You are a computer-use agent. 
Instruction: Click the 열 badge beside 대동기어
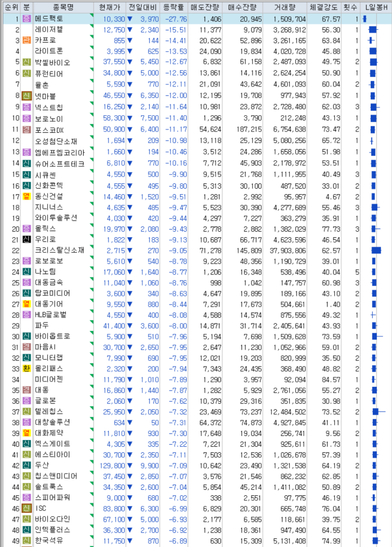[x=26, y=304]
